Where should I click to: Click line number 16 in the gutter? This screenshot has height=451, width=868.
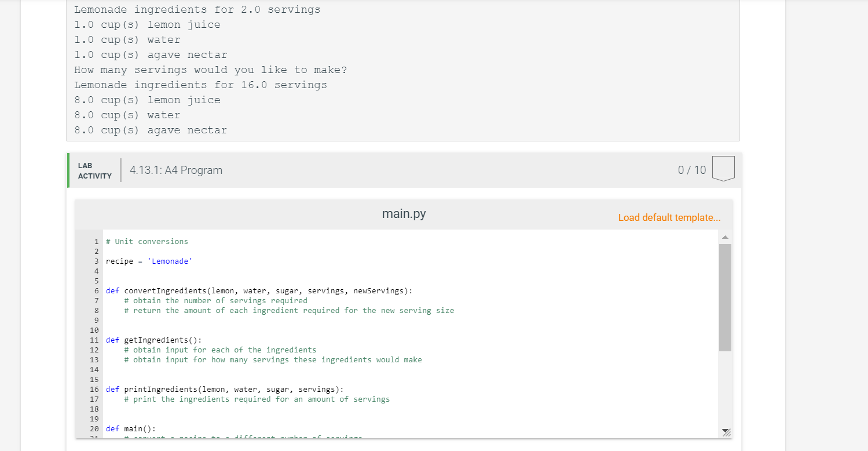point(96,389)
